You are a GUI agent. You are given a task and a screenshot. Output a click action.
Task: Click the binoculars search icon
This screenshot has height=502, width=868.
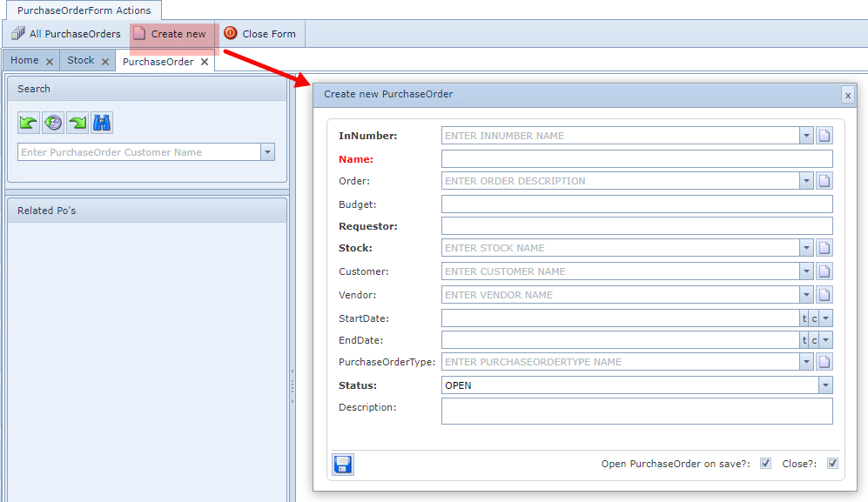click(x=102, y=123)
